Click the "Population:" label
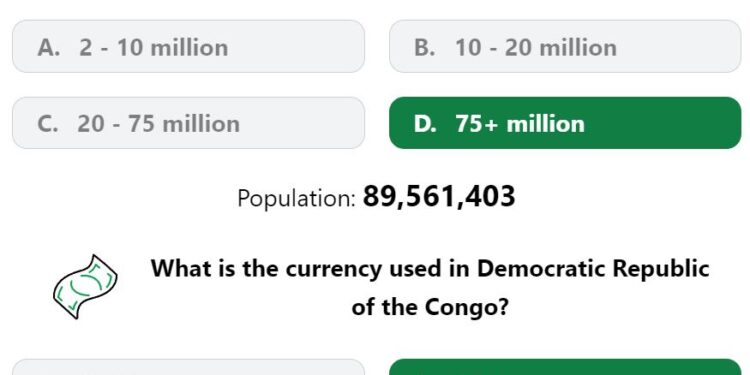 [x=297, y=198]
